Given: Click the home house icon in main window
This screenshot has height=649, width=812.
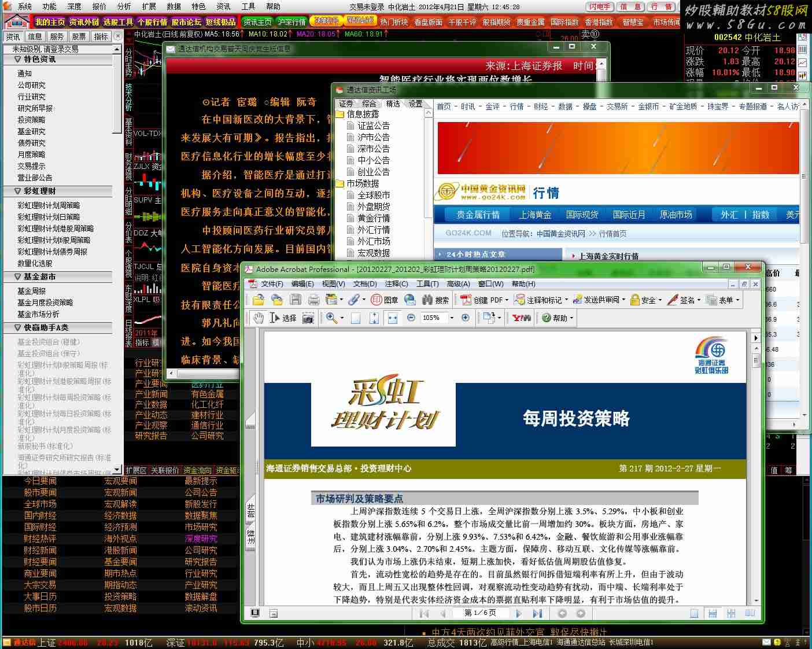Looking at the screenshot, I should tap(16, 21).
